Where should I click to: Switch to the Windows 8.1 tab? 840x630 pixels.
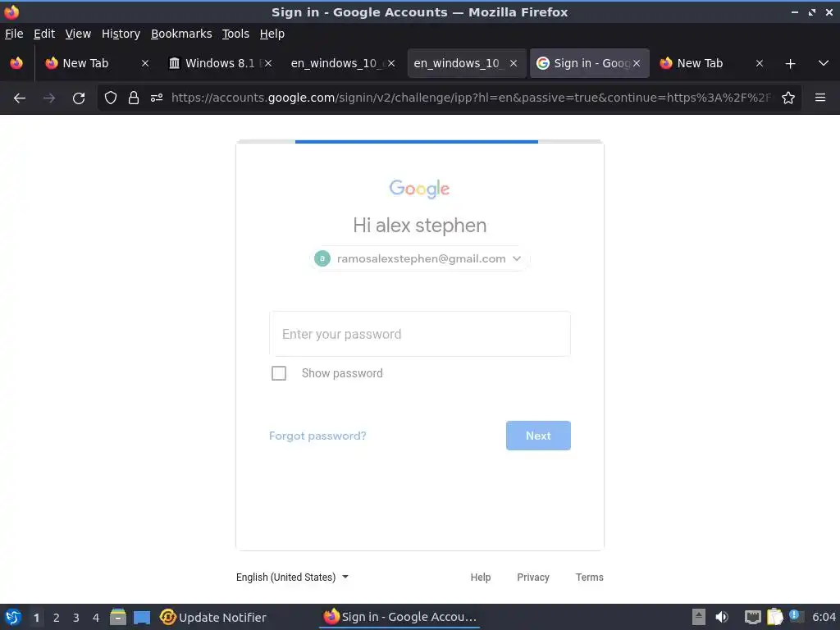coord(220,63)
